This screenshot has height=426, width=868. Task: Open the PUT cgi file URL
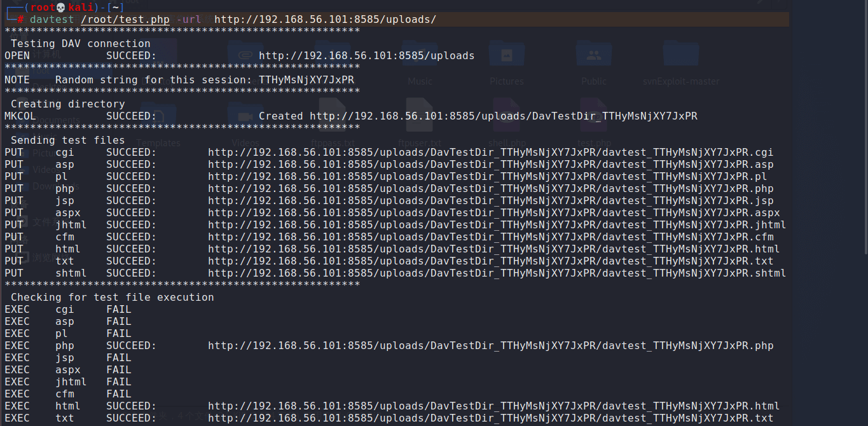coord(491,153)
